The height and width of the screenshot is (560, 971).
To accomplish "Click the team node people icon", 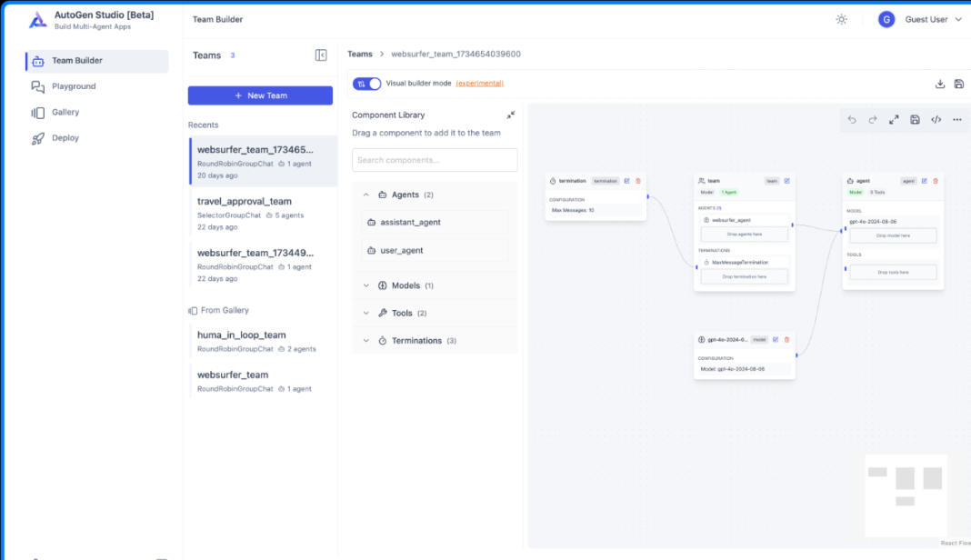I will tap(702, 181).
